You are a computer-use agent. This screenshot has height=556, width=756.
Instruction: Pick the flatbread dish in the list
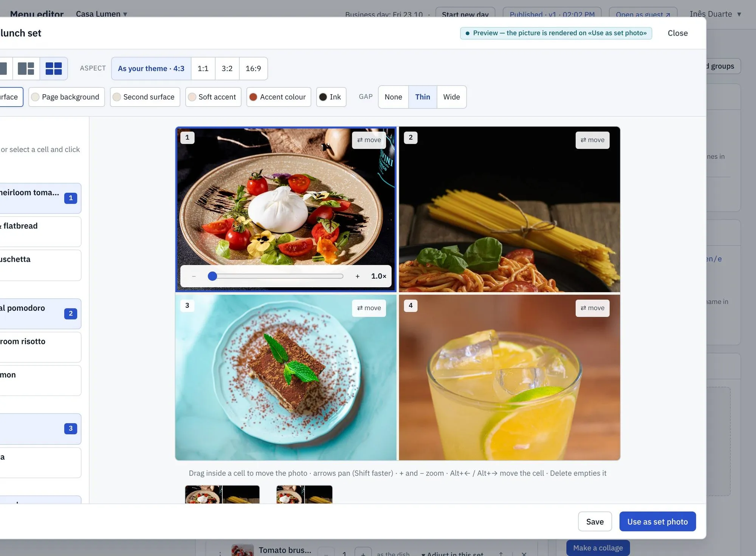coord(40,232)
